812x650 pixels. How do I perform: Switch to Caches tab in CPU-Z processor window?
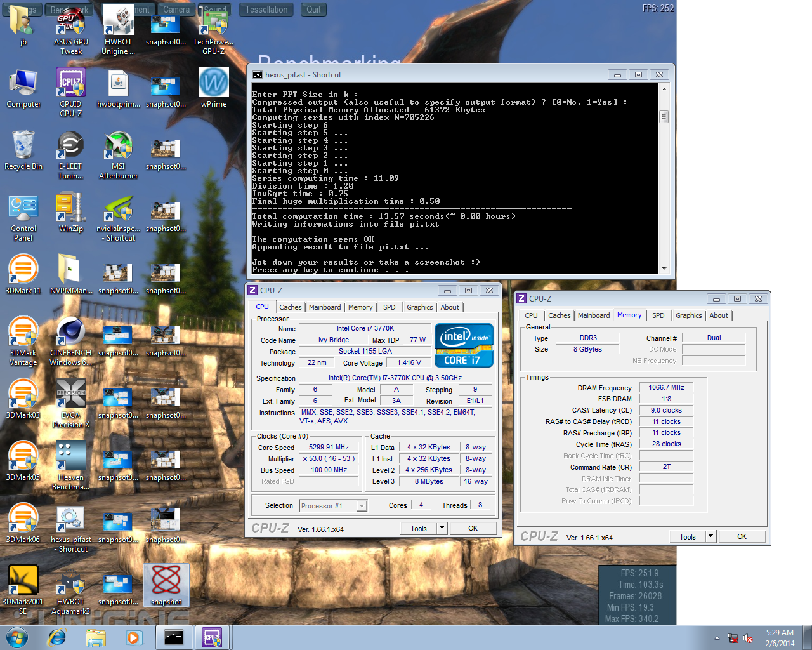click(291, 307)
